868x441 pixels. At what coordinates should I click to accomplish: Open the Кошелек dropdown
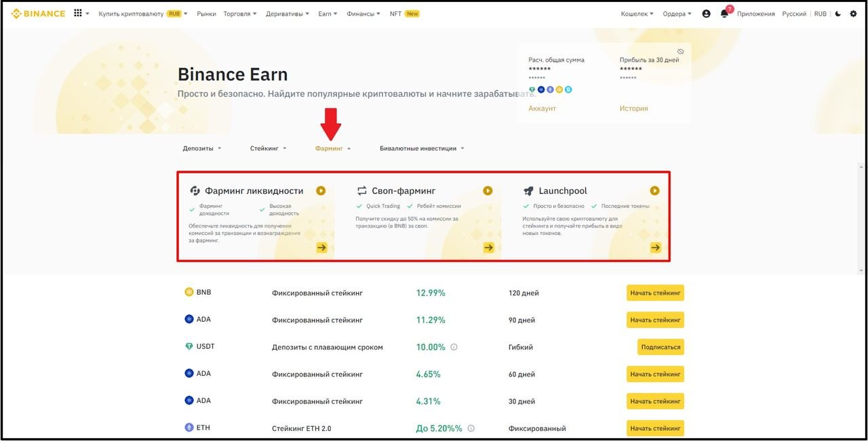637,14
